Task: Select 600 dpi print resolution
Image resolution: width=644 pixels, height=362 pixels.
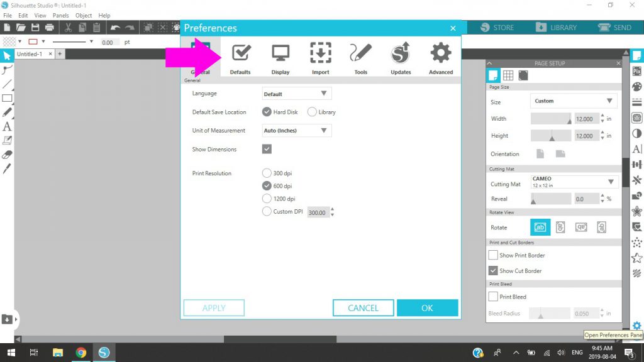Action: (x=267, y=185)
